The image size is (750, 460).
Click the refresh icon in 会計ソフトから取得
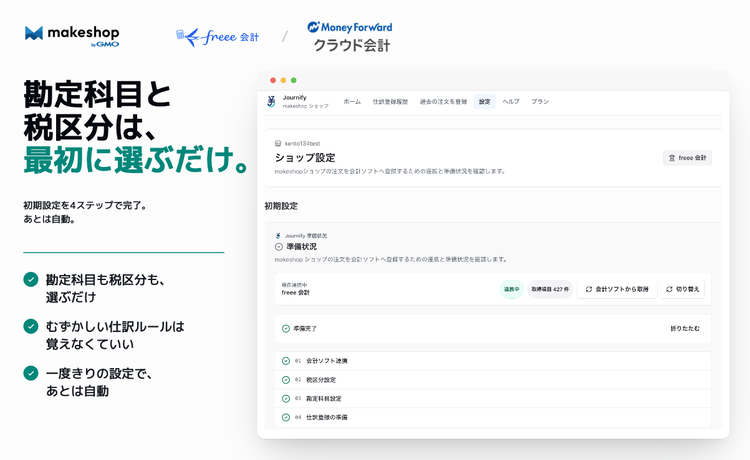(589, 289)
